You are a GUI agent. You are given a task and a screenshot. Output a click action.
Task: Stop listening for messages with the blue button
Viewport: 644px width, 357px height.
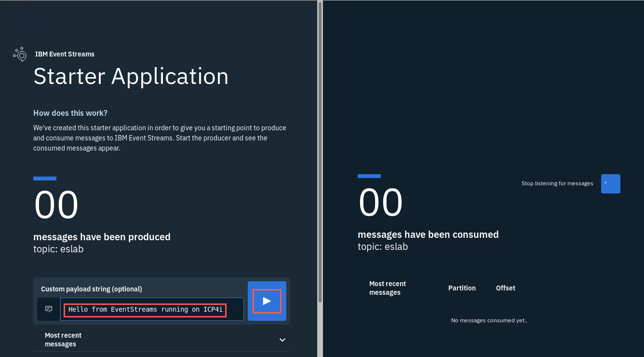pos(611,184)
